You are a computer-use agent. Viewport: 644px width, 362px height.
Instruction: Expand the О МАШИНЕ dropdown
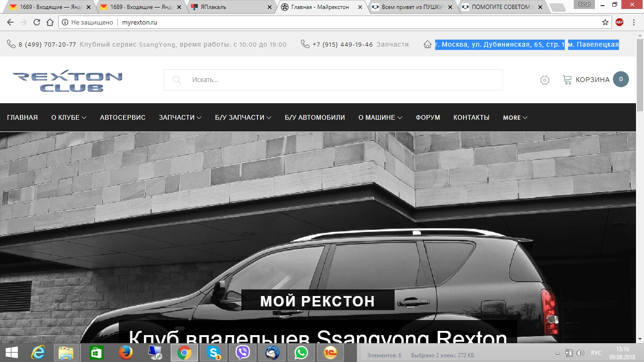[x=380, y=117]
